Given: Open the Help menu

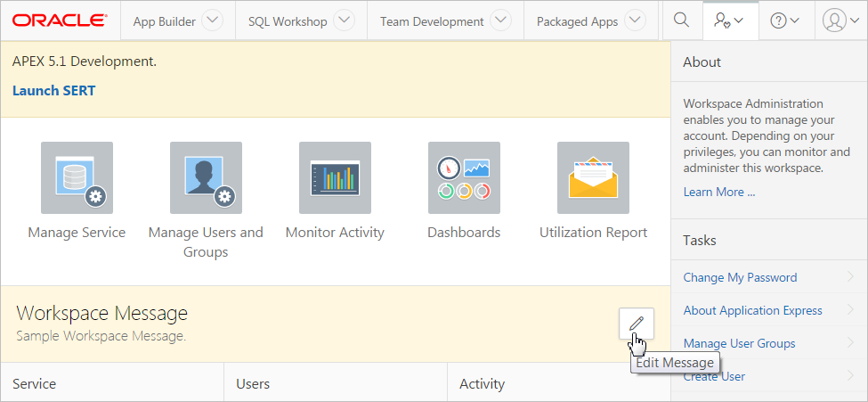Looking at the screenshot, I should pyautogui.click(x=784, y=21).
